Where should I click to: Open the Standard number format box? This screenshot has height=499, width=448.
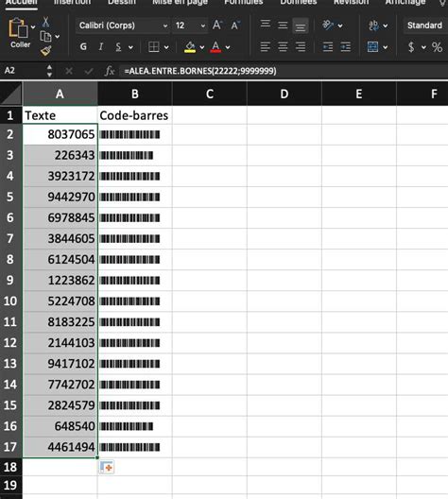tap(425, 26)
